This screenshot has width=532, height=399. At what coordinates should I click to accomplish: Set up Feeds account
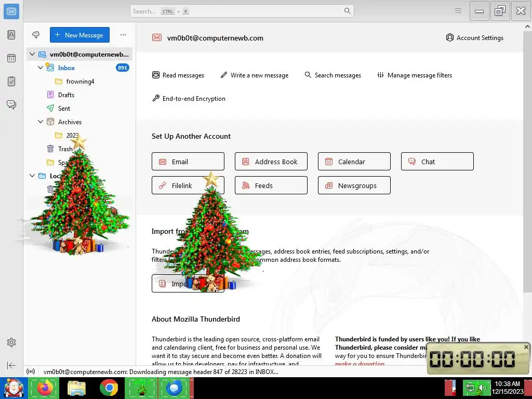pos(271,185)
